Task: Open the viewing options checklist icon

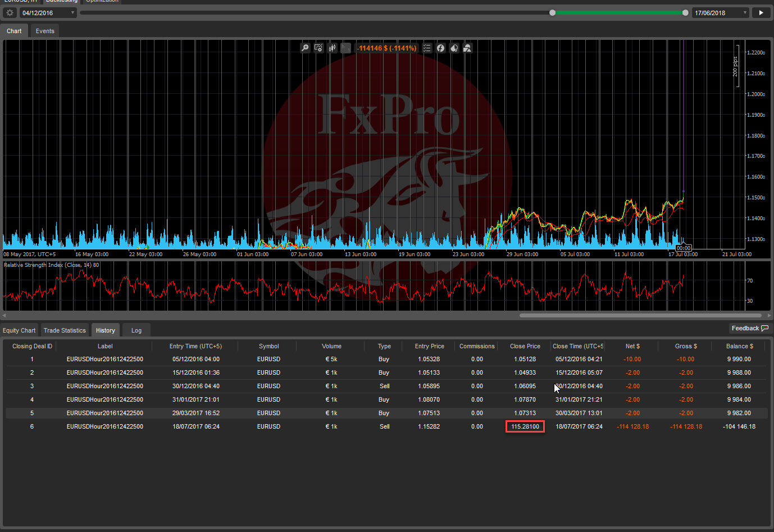Action: [x=427, y=48]
